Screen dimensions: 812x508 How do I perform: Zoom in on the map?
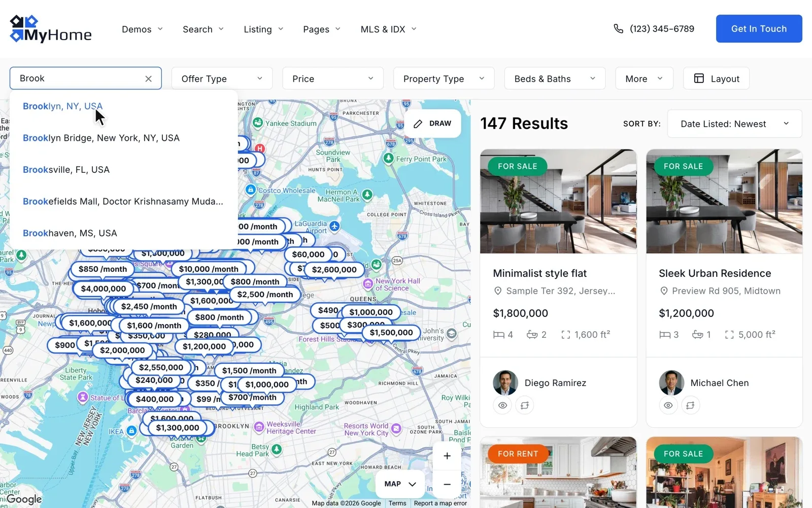(x=447, y=456)
